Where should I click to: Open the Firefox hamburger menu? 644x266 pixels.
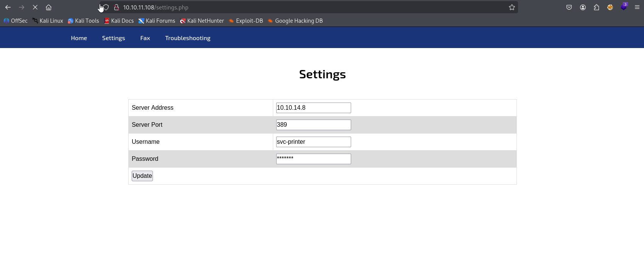(637, 7)
